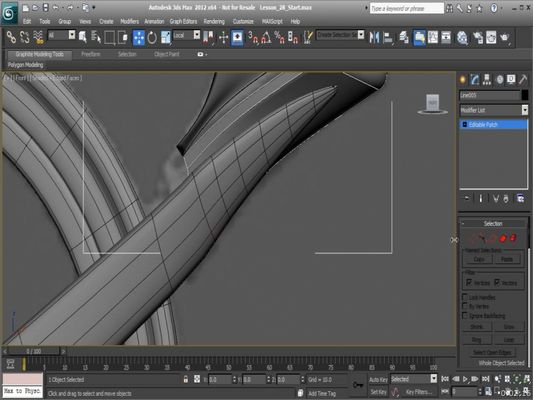Select the Select and Move tool
Screen dimensions: 533x400
click(139, 37)
